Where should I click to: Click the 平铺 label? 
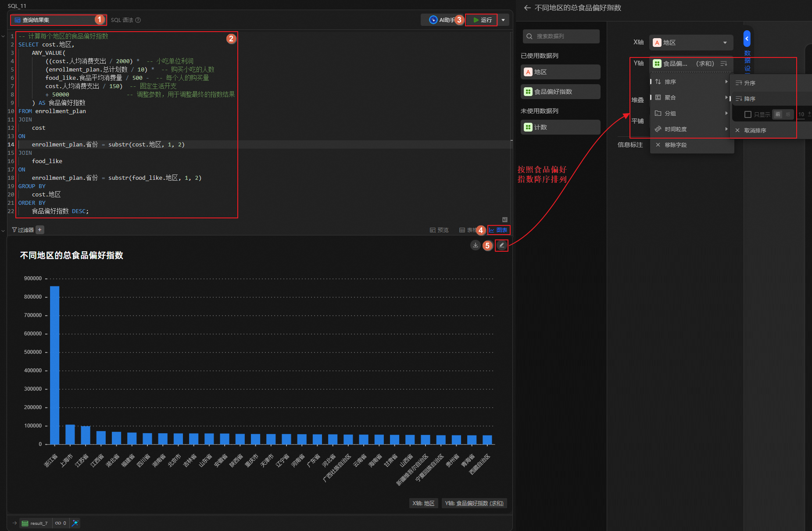click(637, 121)
